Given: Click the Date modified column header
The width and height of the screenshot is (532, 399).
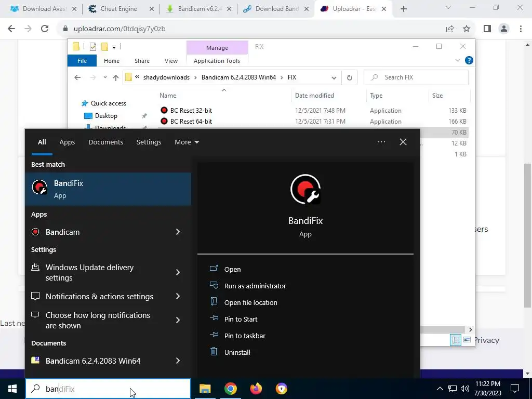Looking at the screenshot, I should (314, 96).
